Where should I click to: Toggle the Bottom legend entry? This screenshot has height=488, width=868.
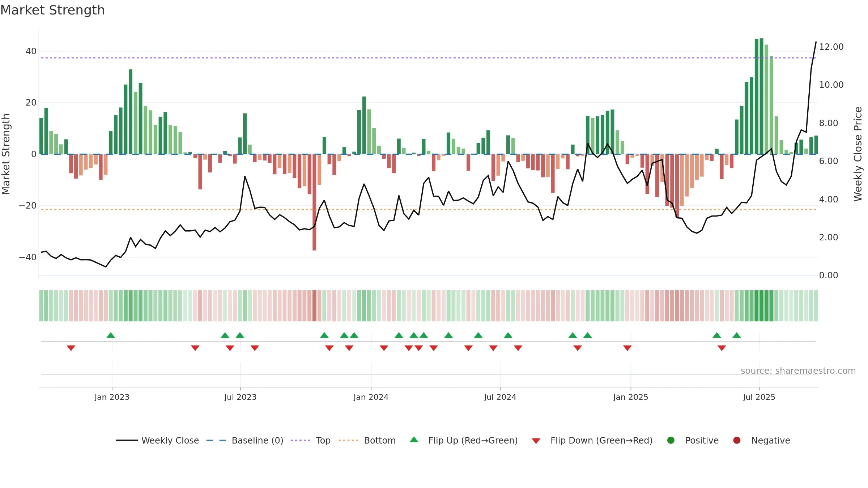point(367,440)
